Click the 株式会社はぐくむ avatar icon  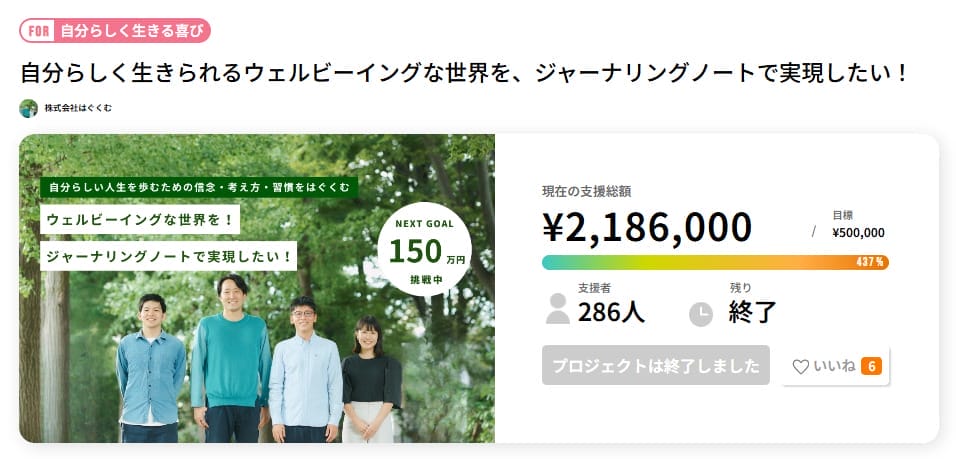tap(28, 108)
